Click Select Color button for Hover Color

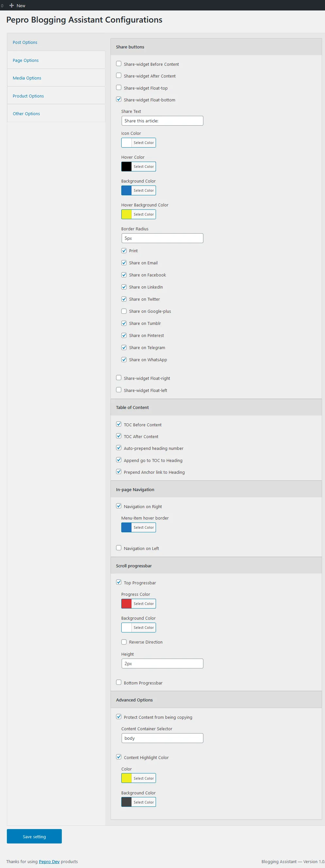pos(144,167)
